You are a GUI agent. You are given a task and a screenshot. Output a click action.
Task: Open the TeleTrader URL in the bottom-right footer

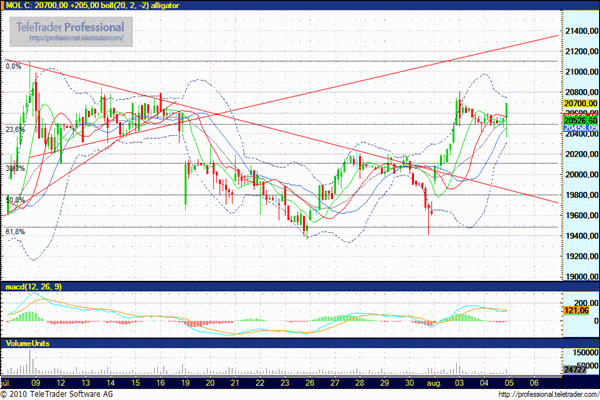(x=546, y=393)
